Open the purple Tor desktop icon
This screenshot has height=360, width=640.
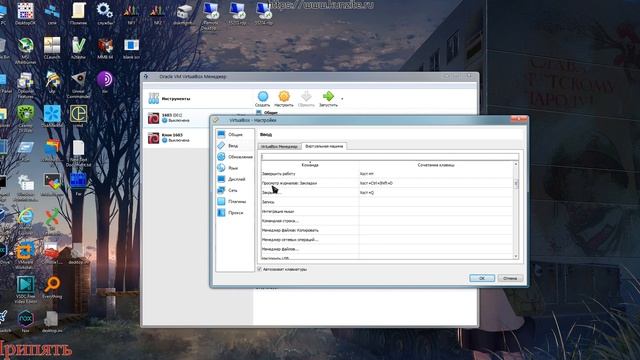click(105, 82)
